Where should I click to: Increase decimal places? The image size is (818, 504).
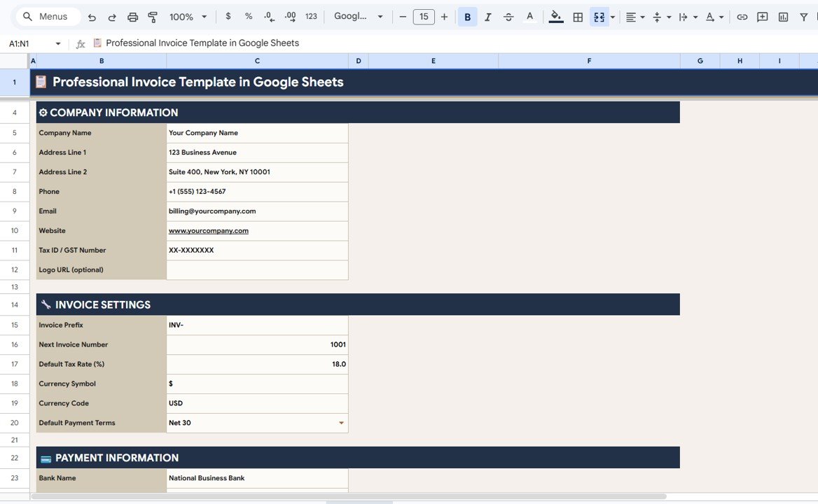290,16
